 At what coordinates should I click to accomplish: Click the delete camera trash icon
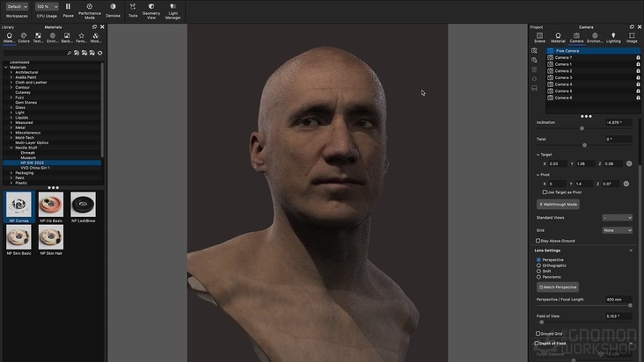pos(534,69)
